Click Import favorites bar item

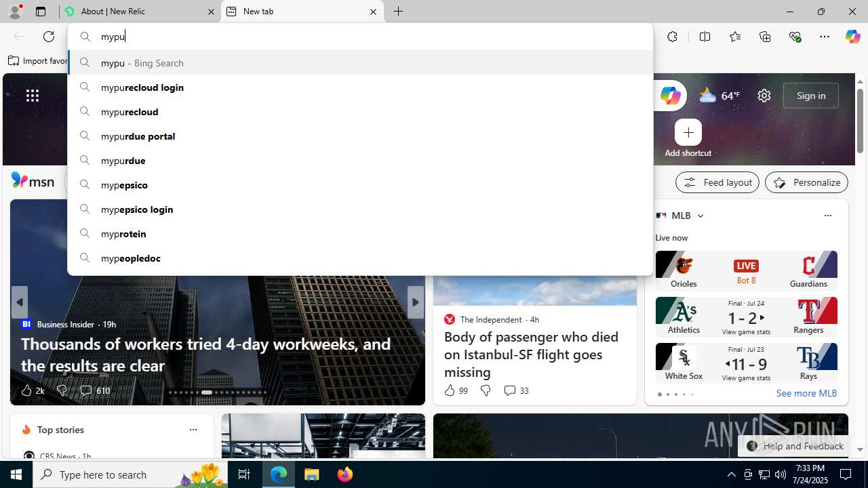tap(38, 61)
